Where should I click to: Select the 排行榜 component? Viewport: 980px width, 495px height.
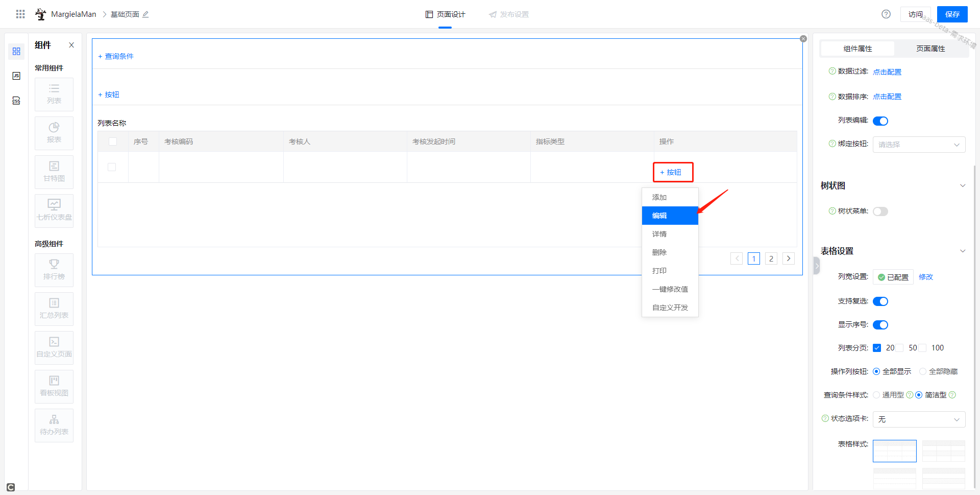click(54, 270)
